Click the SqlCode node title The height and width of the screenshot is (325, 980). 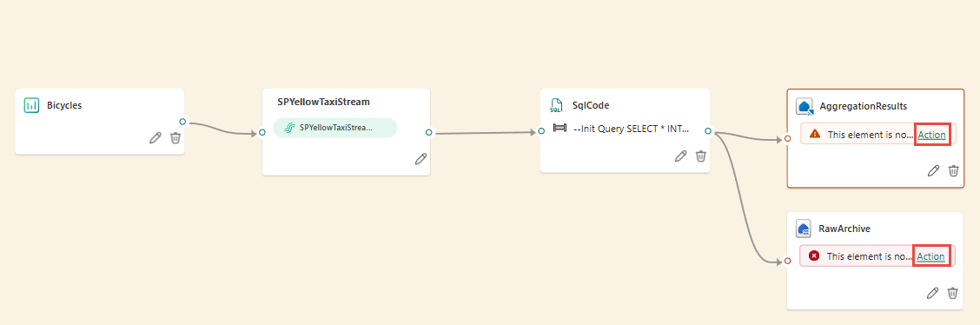point(591,105)
